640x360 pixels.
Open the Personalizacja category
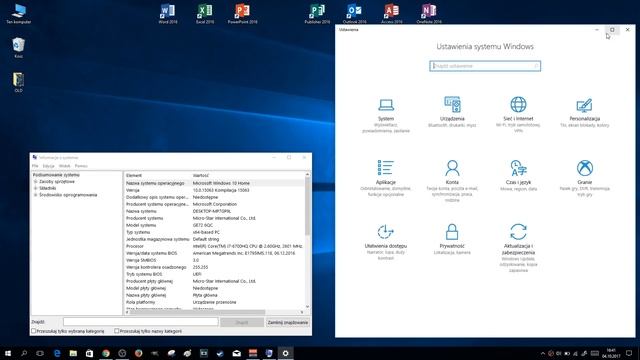coord(584,112)
